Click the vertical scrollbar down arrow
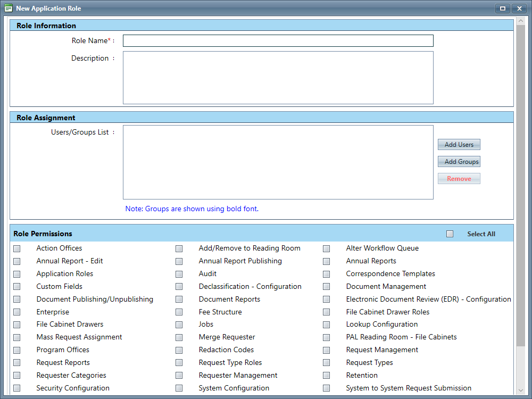The image size is (532, 399). click(521, 390)
